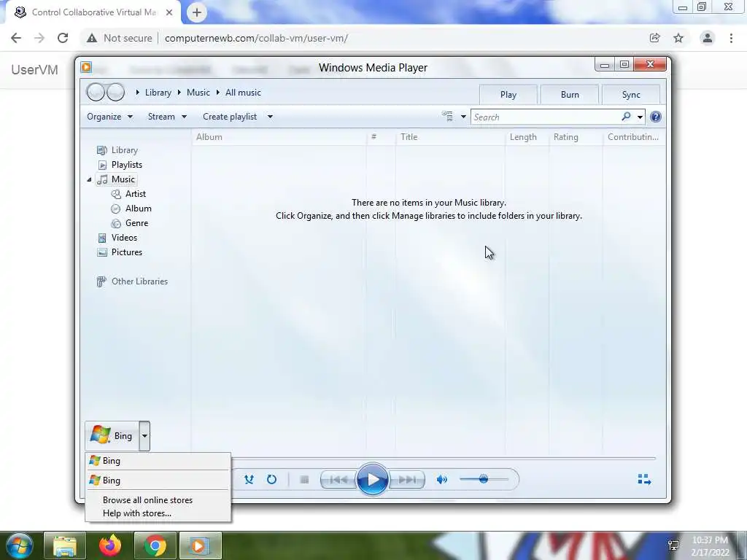Screen dimensions: 747x560
Task: Open Windows Explorer from the taskbar
Action: click(65, 545)
